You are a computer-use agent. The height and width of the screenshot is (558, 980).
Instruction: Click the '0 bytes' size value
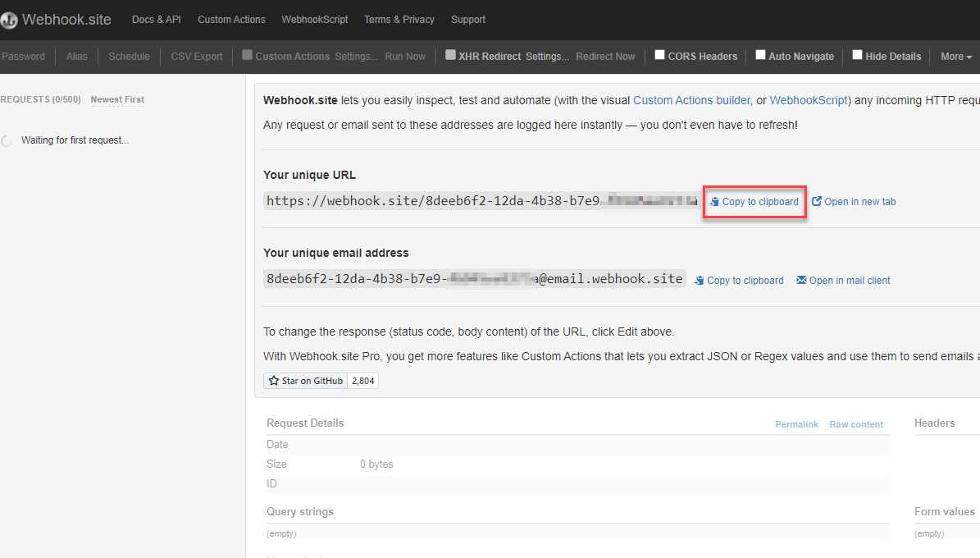(x=376, y=464)
